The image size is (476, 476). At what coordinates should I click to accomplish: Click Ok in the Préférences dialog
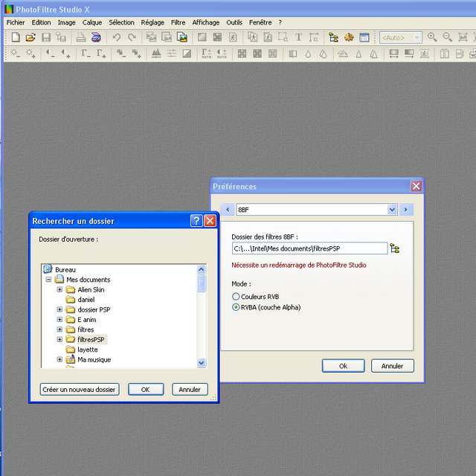pos(344,366)
